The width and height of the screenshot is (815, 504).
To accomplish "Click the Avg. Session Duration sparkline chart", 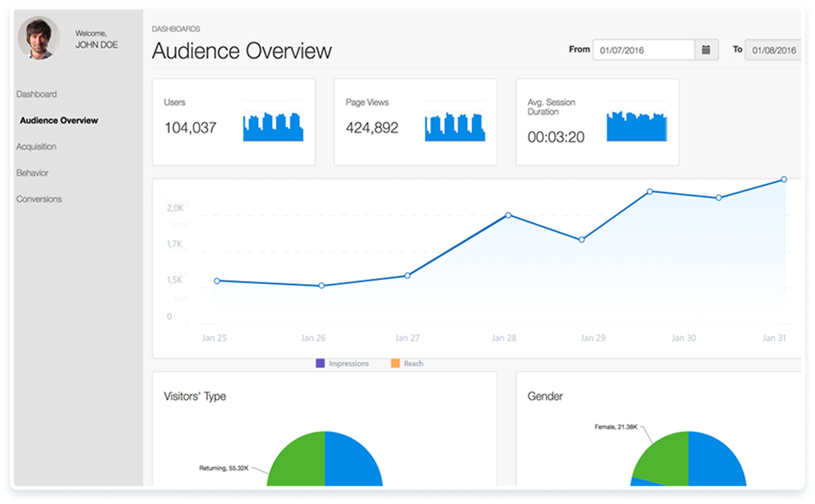I will point(637,127).
